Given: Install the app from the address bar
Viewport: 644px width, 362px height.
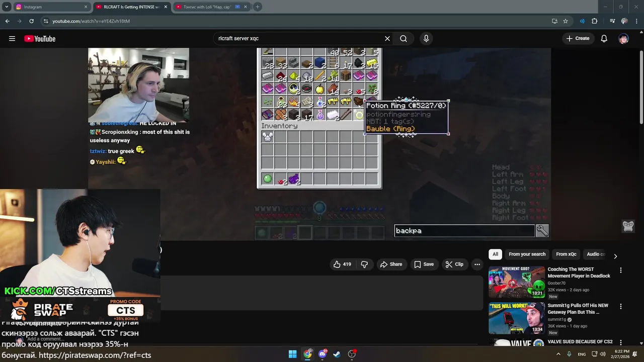Looking at the screenshot, I should 554,21.
